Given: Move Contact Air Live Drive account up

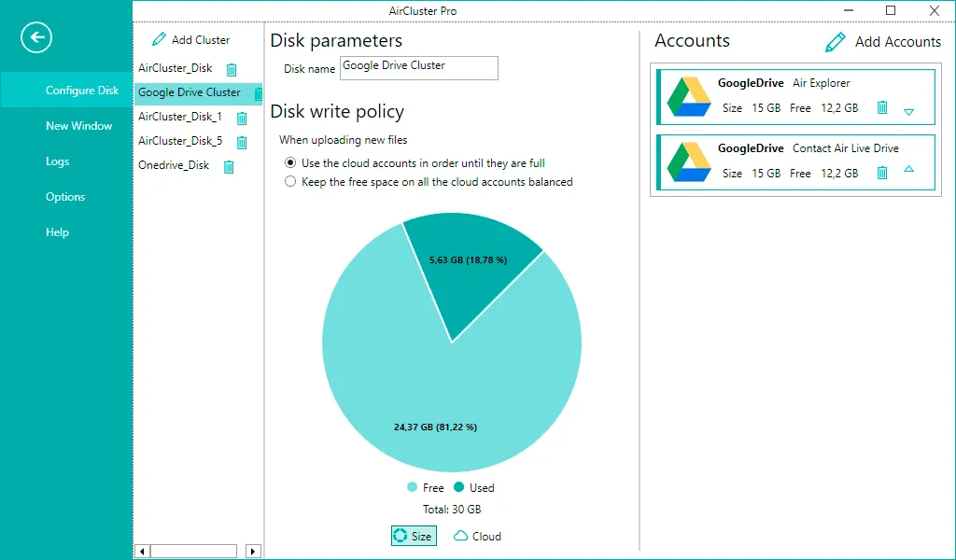Looking at the screenshot, I should pyautogui.click(x=908, y=169).
